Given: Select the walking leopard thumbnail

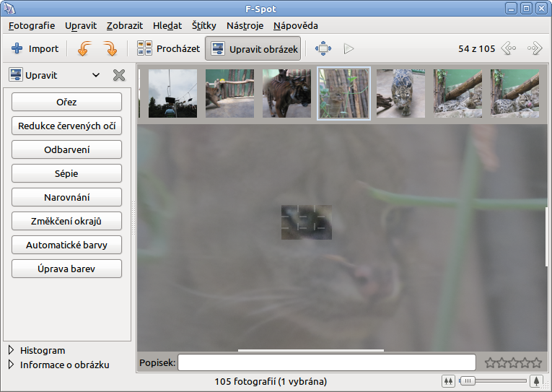Looking at the screenshot, I should tap(400, 93).
